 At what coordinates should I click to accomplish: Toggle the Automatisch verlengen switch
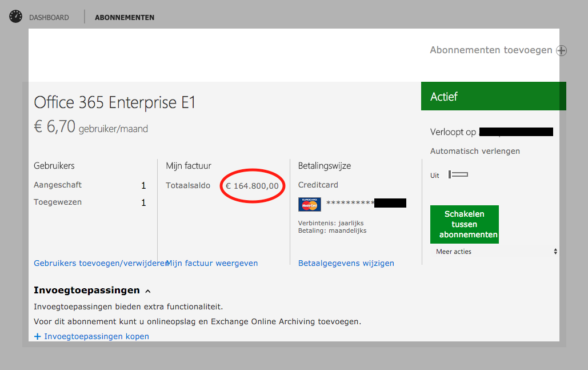(458, 174)
